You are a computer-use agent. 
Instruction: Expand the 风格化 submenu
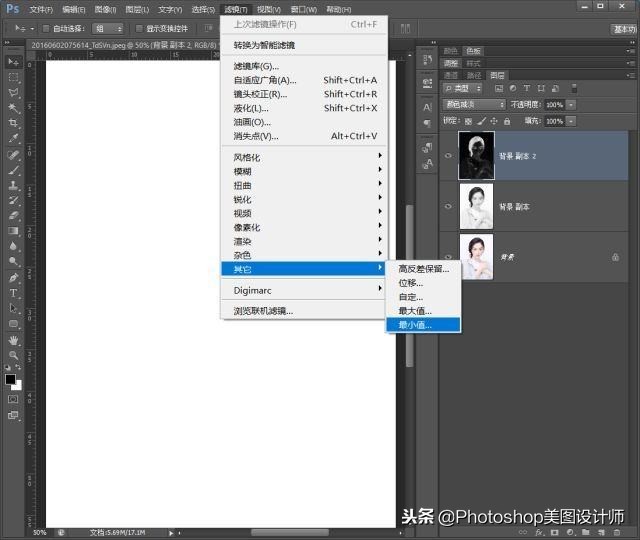304,158
